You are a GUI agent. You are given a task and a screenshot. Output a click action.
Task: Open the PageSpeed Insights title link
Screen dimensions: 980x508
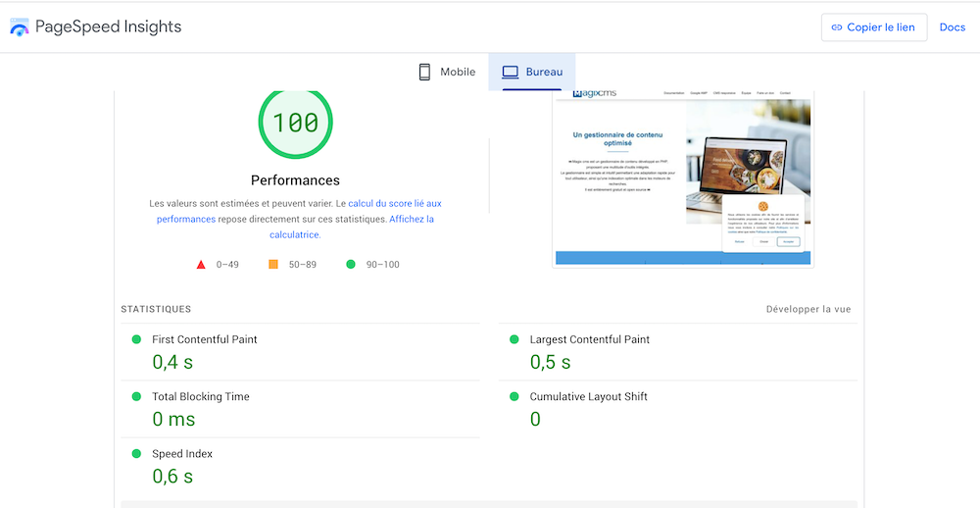coord(108,26)
